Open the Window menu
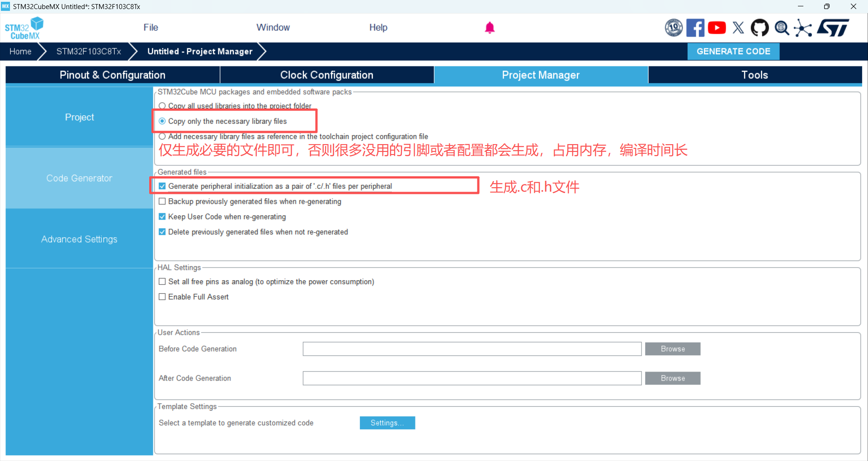868x461 pixels. pos(273,28)
